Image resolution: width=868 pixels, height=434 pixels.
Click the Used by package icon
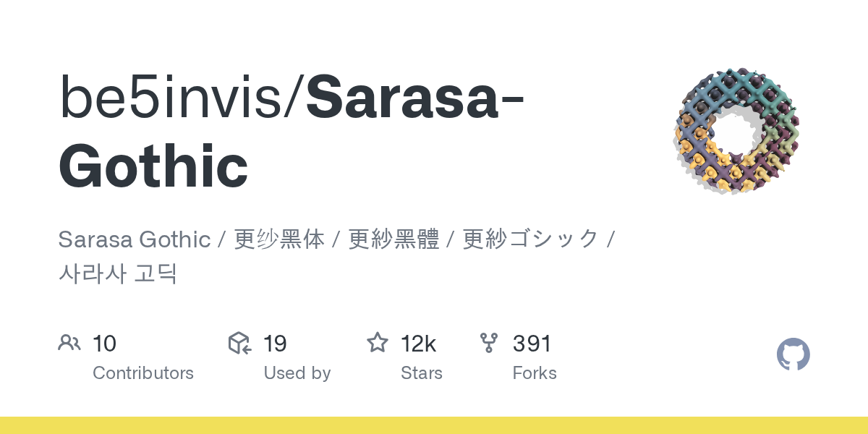(239, 343)
